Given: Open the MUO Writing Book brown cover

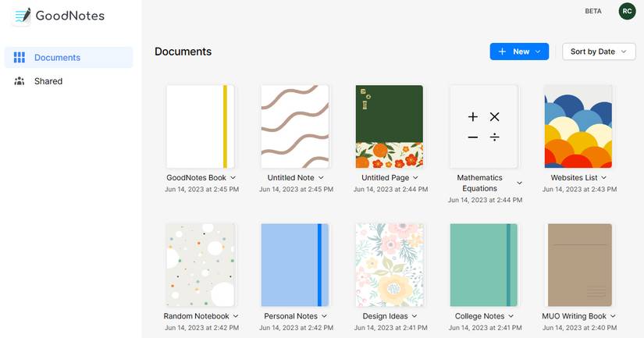Looking at the screenshot, I should pyautogui.click(x=580, y=265).
